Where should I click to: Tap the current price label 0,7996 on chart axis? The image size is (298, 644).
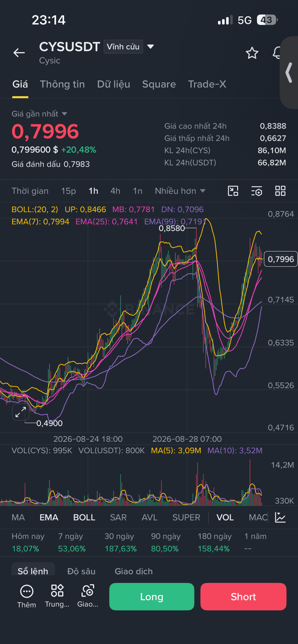281,259
